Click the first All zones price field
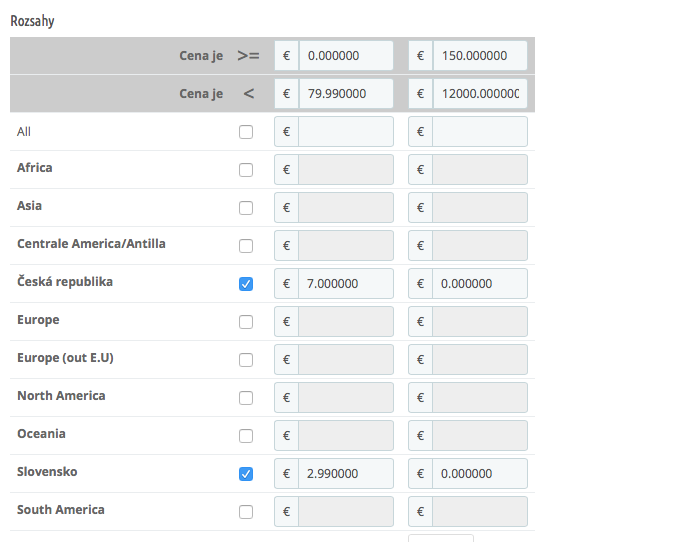675x542 pixels. tap(345, 132)
